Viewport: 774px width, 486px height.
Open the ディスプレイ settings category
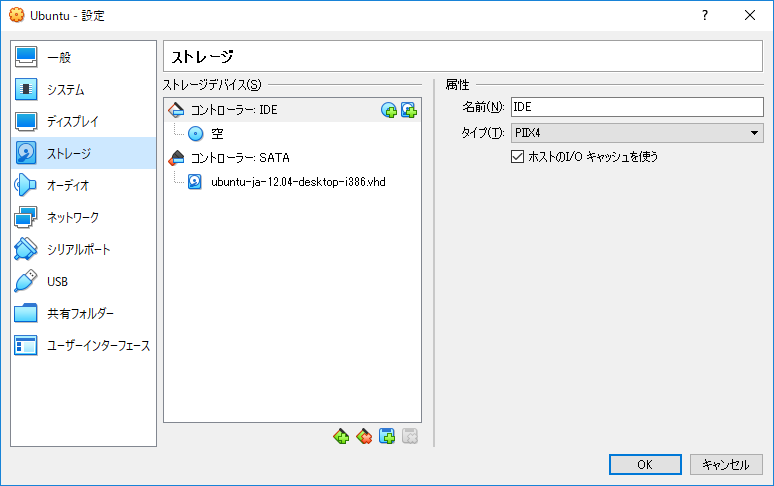(x=83, y=121)
